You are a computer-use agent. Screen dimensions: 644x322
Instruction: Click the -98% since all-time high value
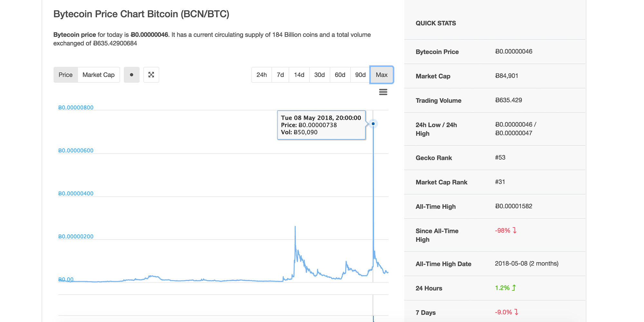[x=506, y=231]
